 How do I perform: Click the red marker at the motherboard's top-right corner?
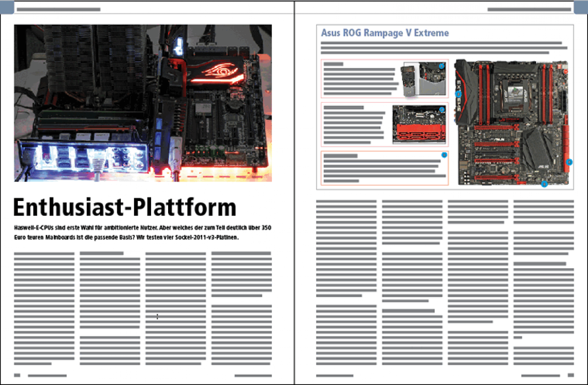coord(566,72)
